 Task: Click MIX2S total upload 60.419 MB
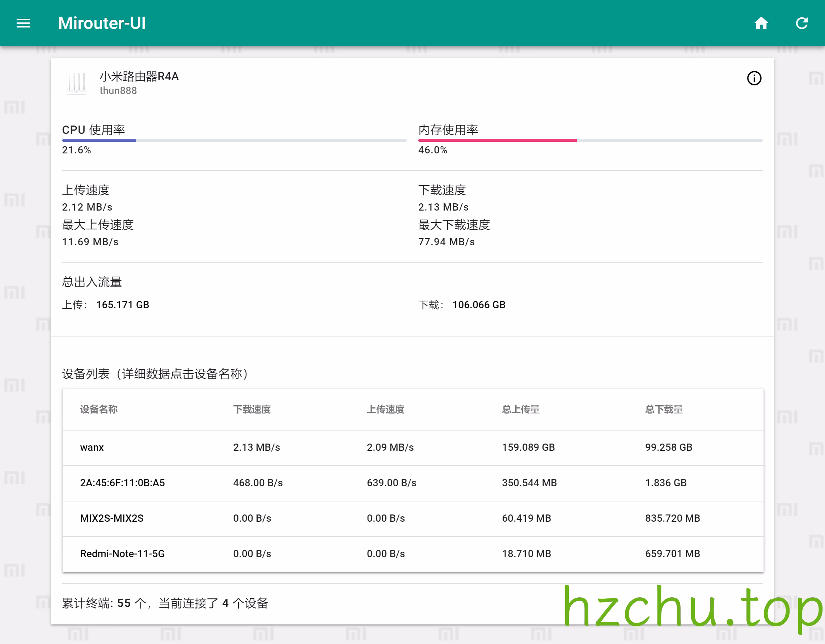(x=526, y=518)
